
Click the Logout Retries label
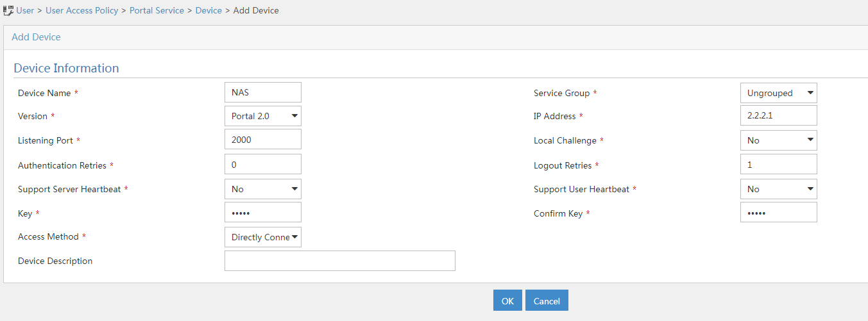point(563,165)
